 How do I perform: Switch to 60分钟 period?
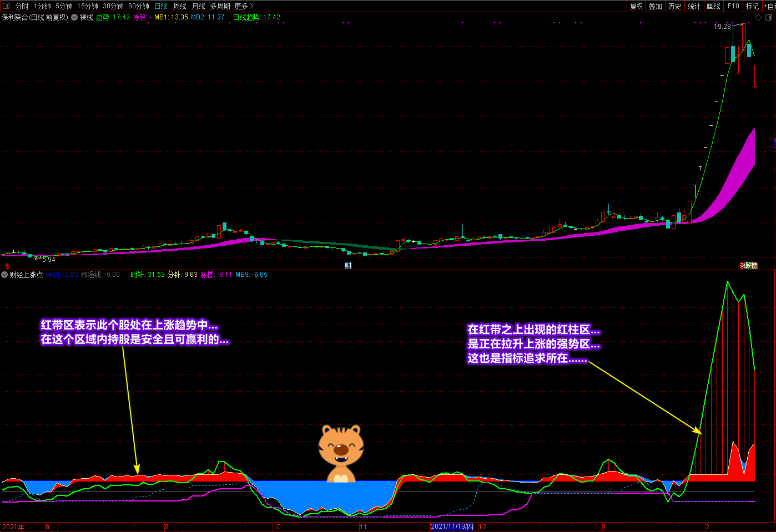[139, 6]
